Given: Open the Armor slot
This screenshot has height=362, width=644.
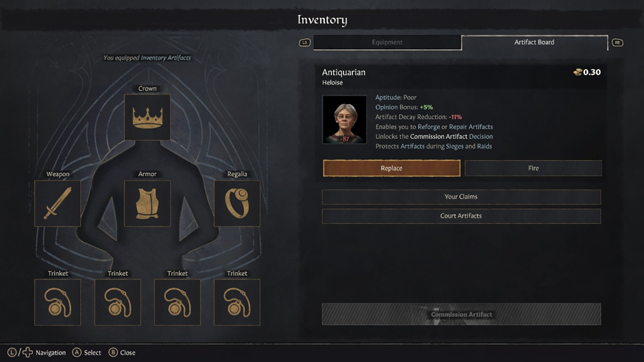Looking at the screenshot, I should (x=147, y=203).
